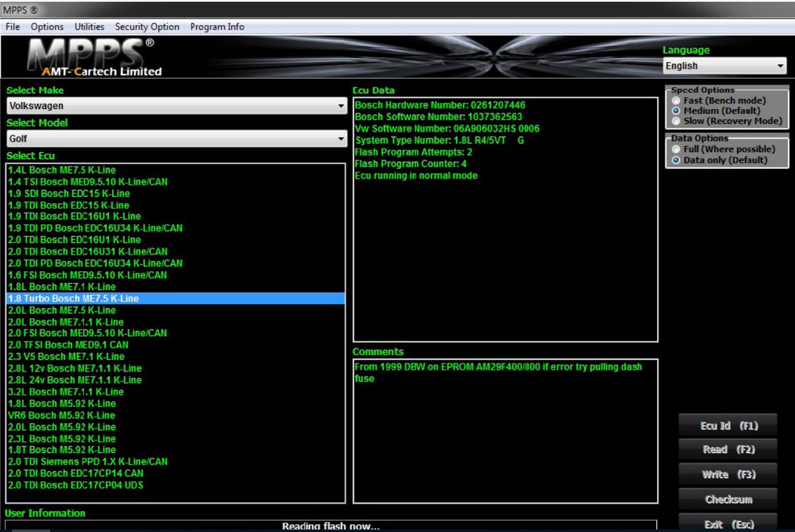Select 2.3L Bosch M5.92 K-Line
Image resolution: width=795 pixels, height=532 pixels.
[176, 439]
